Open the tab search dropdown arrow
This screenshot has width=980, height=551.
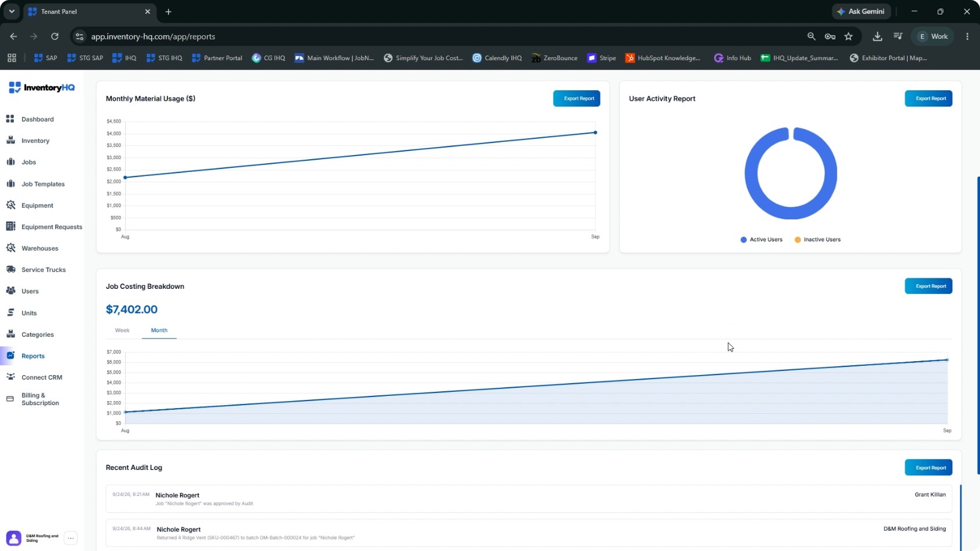[x=12, y=12]
